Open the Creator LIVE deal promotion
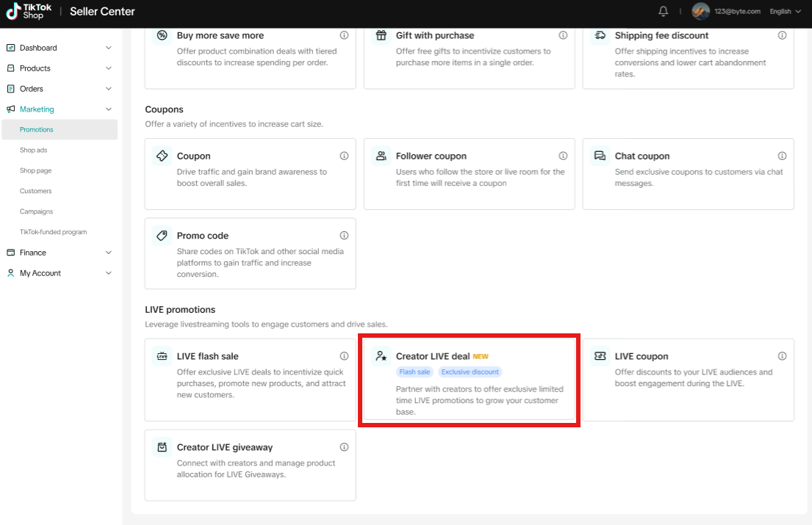812x525 pixels. tap(469, 380)
